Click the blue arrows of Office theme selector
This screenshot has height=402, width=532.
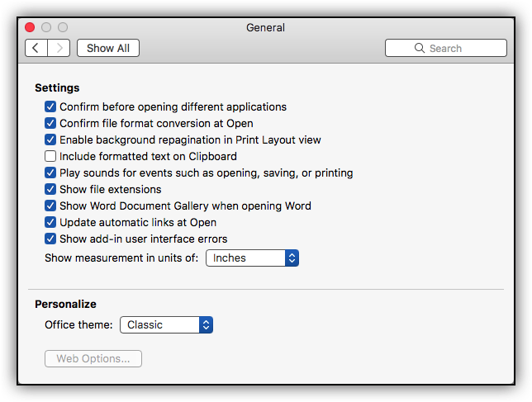(x=206, y=324)
